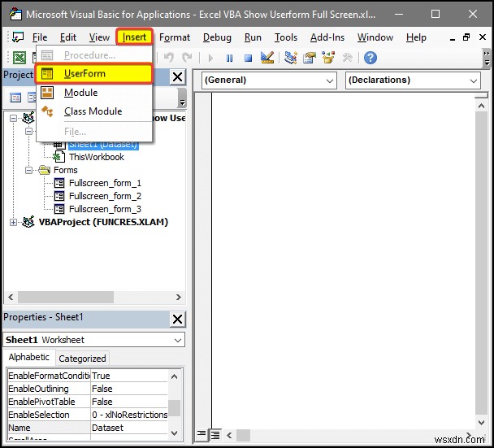Viewport: 494px width, 448px height.
Task: Toggle Design Mode icon
Action: (x=267, y=58)
